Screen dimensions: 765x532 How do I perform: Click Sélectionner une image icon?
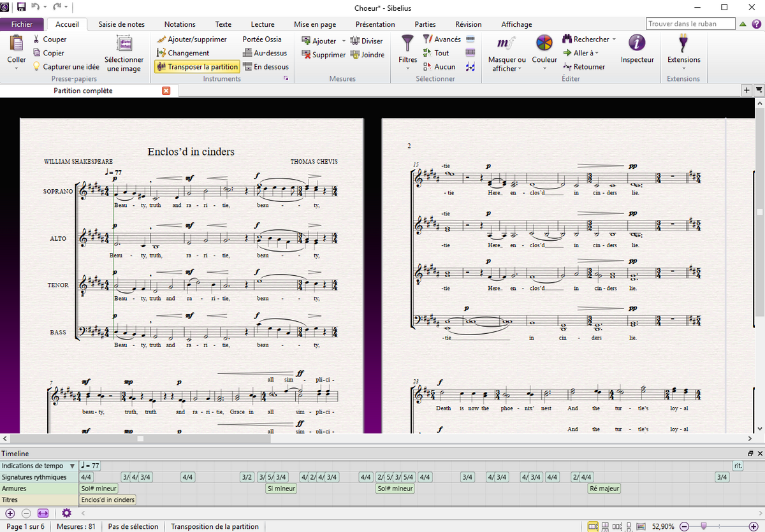[x=124, y=45]
